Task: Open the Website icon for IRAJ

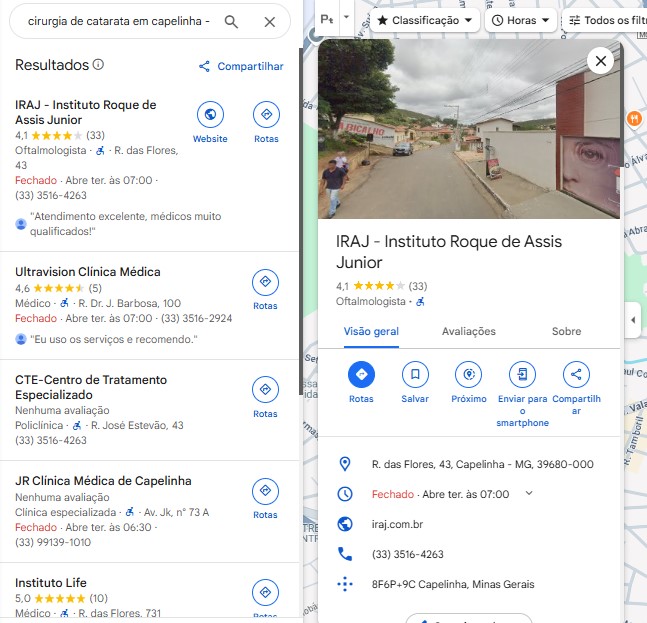Action: tap(210, 114)
